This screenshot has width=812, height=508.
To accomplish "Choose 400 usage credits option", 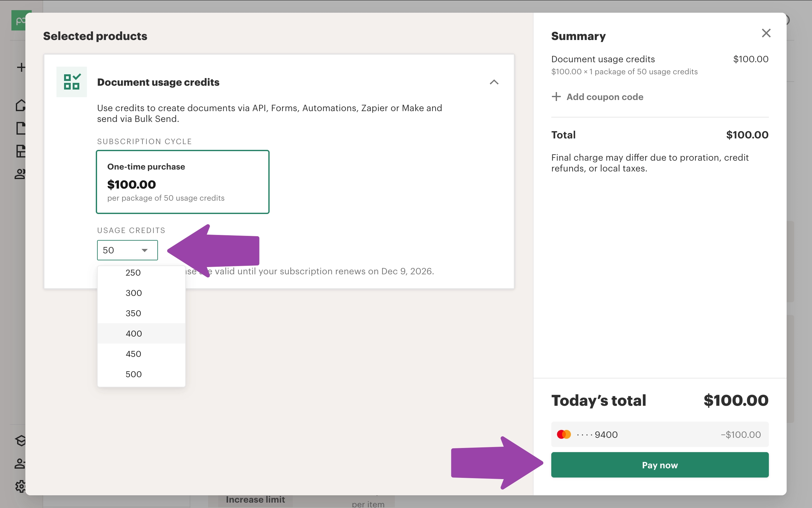I will click(x=141, y=333).
